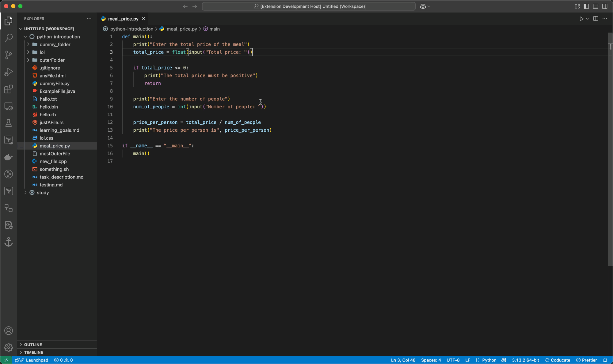Image resolution: width=613 pixels, height=364 pixels.
Task: Expand the OUTLINE section
Action: [33, 345]
